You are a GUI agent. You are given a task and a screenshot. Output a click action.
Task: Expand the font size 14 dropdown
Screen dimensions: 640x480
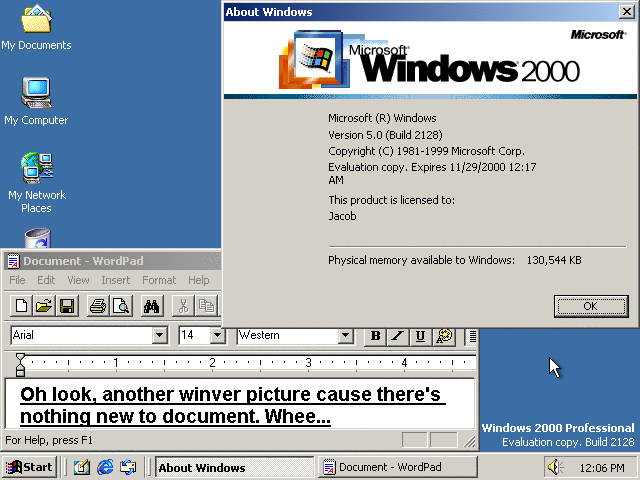[218, 336]
